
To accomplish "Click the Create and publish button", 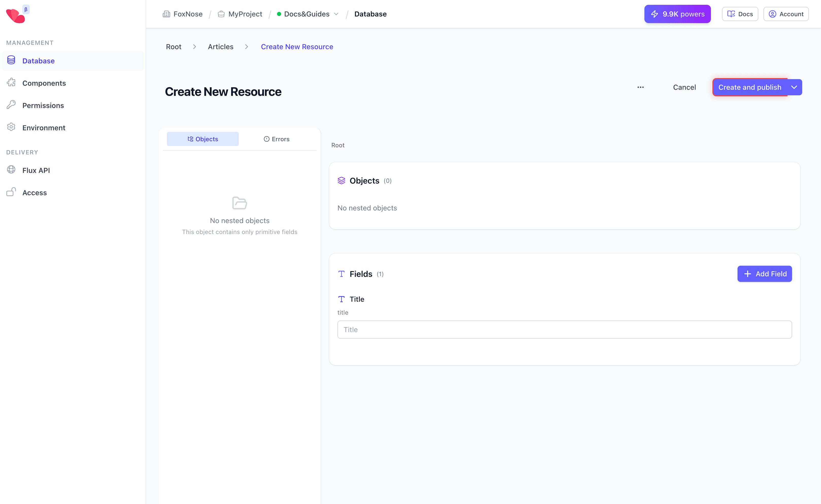I will click(750, 87).
